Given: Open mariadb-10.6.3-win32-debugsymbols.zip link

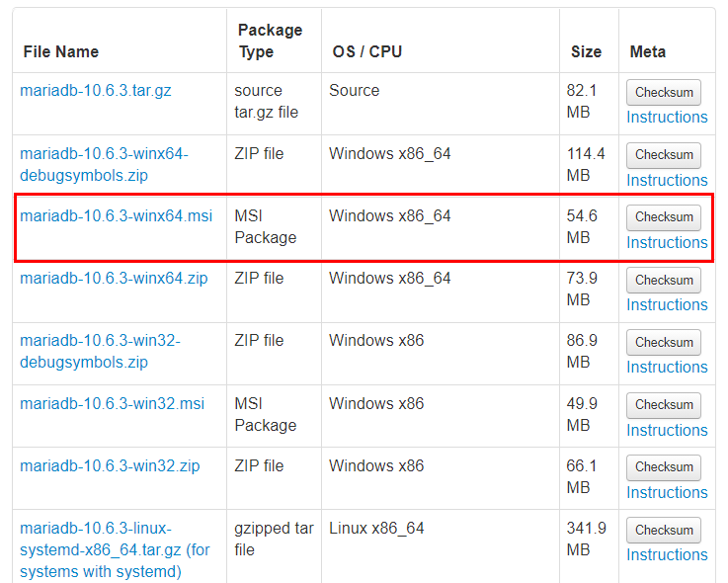Looking at the screenshot, I should (x=100, y=351).
